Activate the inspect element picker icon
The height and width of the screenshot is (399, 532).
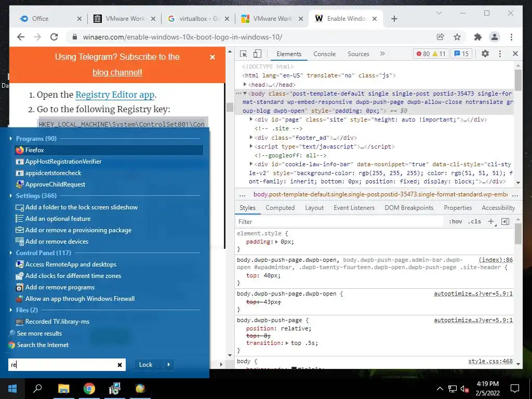tap(243, 54)
